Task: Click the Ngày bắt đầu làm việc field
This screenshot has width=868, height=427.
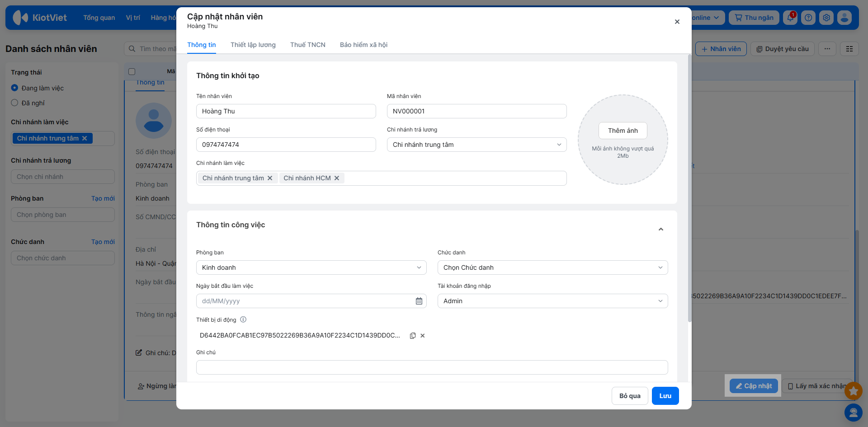Action: [x=311, y=301]
